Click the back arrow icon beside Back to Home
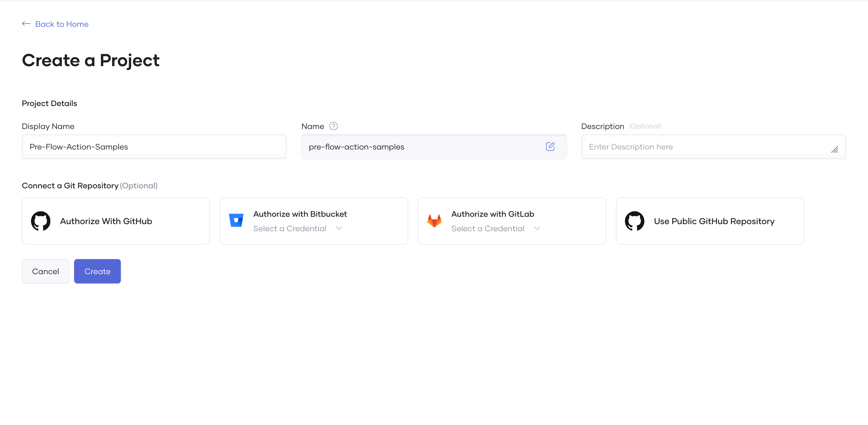Image resolution: width=868 pixels, height=425 pixels. click(26, 24)
